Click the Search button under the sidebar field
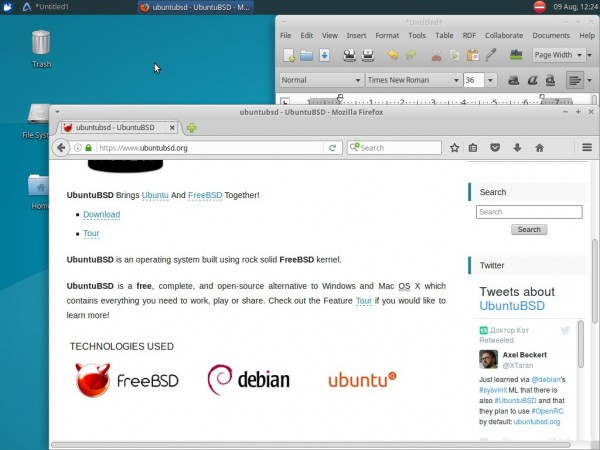600x450 pixels. click(x=529, y=230)
